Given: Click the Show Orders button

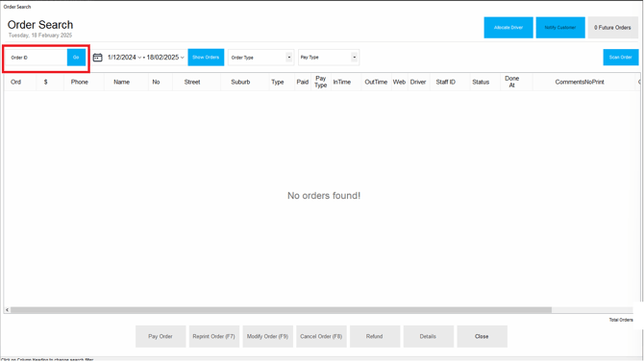Looking at the screenshot, I should (206, 58).
